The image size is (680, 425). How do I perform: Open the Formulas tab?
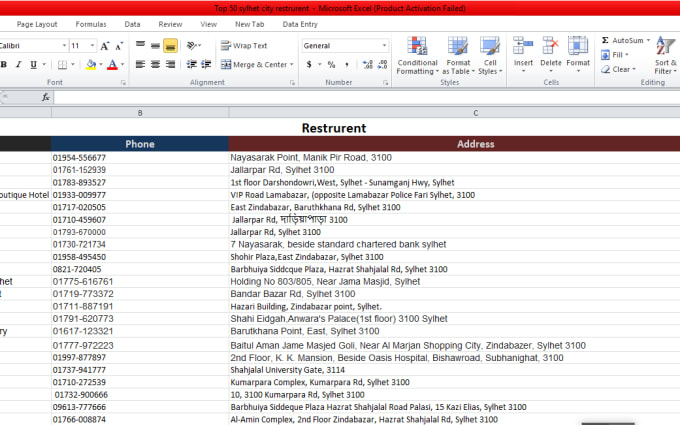coord(91,24)
